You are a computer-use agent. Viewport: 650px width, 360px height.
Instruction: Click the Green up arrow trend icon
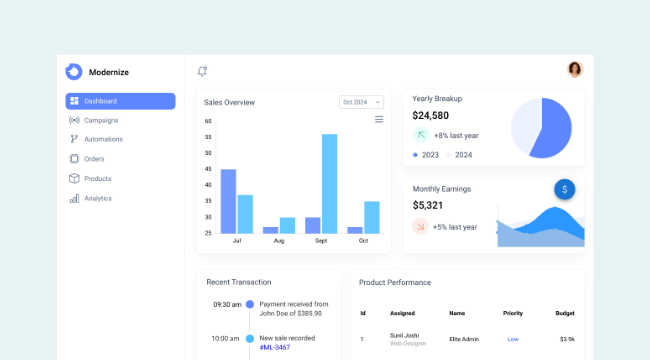click(421, 135)
